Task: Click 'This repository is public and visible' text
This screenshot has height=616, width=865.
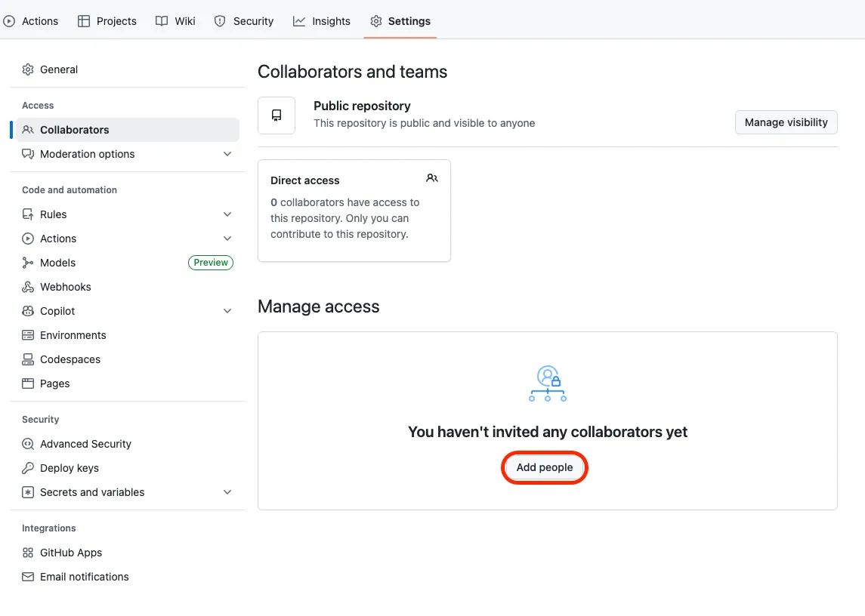Action: click(x=425, y=123)
